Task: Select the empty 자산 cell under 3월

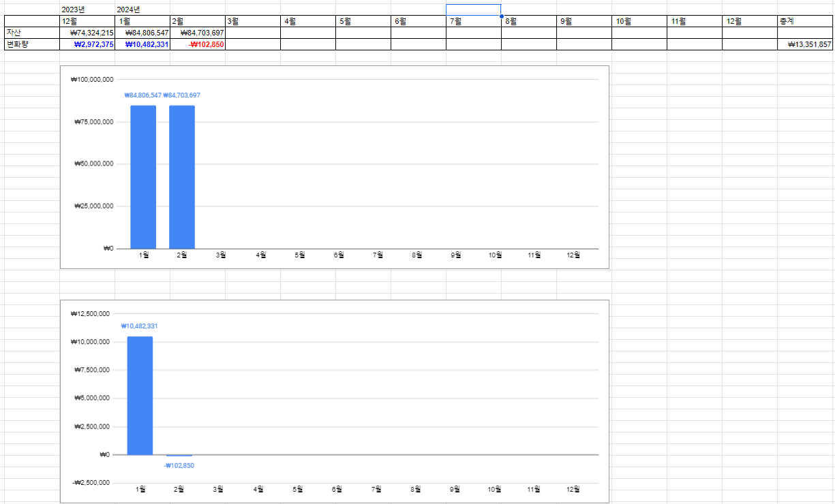Action: (253, 33)
